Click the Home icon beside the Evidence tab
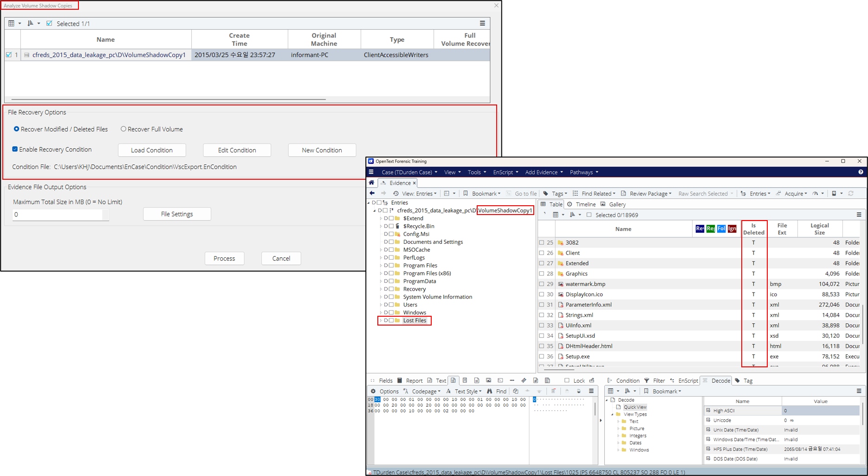868x476 pixels. click(372, 183)
